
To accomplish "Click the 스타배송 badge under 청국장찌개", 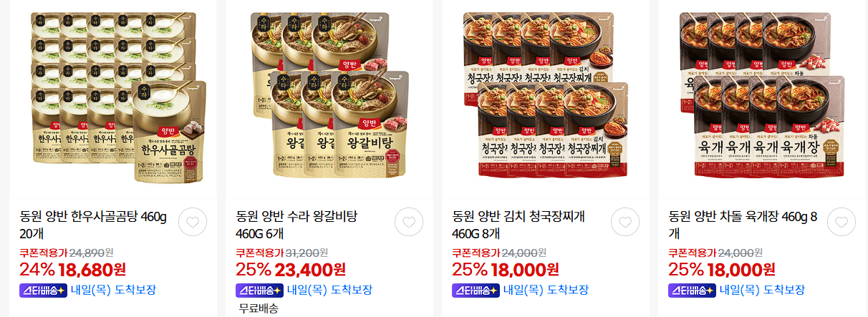I will (476, 290).
